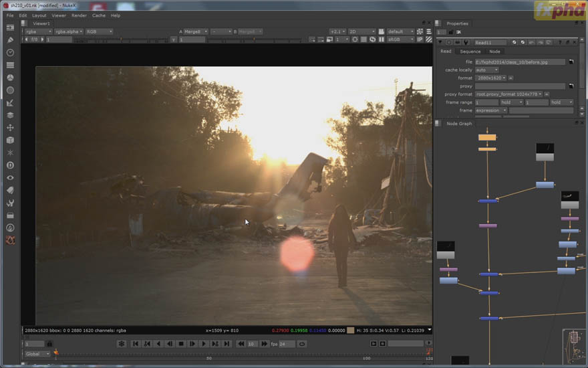Open the Keyer nodes toolbar menu
The height and width of the screenshot is (368, 588).
pyautogui.click(x=10, y=102)
